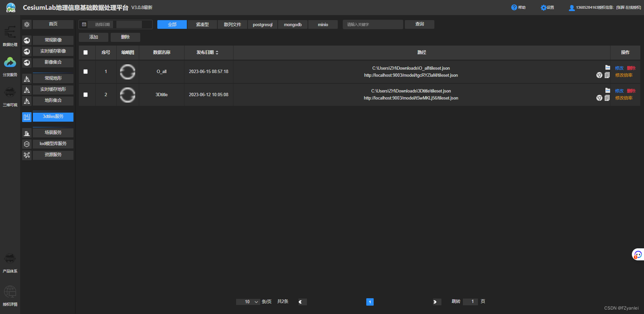This screenshot has width=644, height=314.
Task: Click the 帮助 help icon
Action: coord(514,7)
